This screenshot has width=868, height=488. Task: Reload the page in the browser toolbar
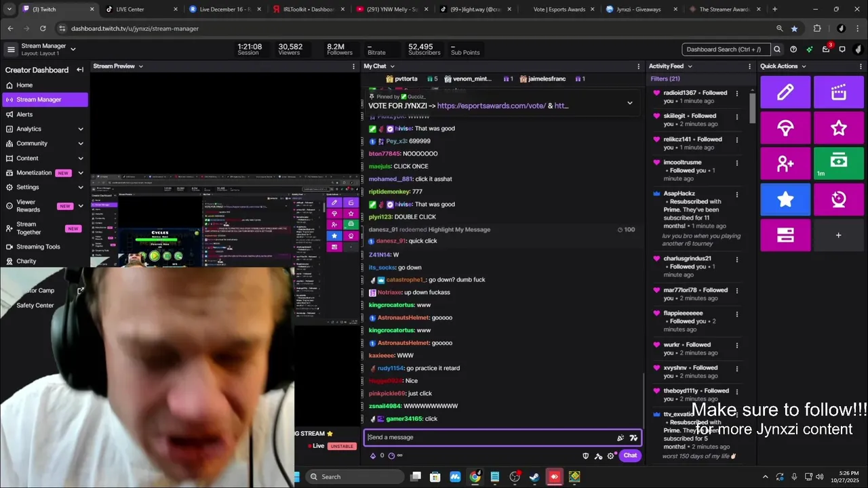point(43,28)
